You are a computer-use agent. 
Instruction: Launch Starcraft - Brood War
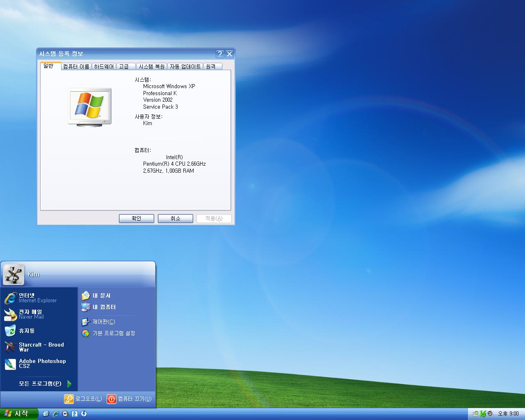point(39,347)
